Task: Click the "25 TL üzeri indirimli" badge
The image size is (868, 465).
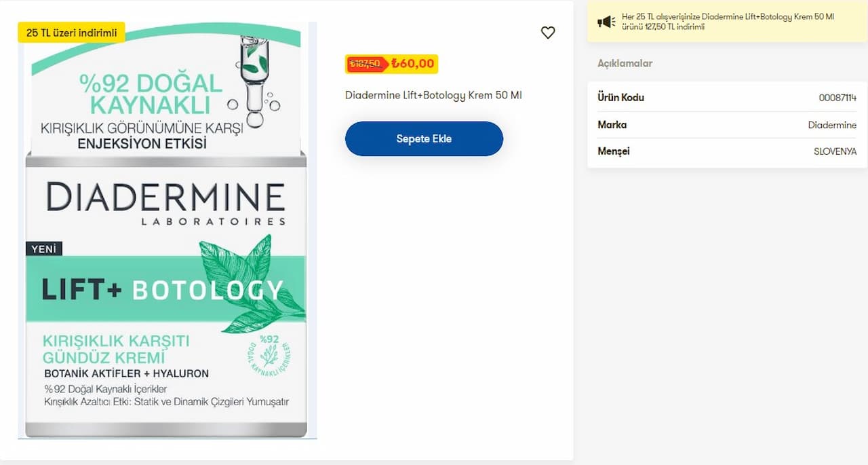Action: point(71,32)
